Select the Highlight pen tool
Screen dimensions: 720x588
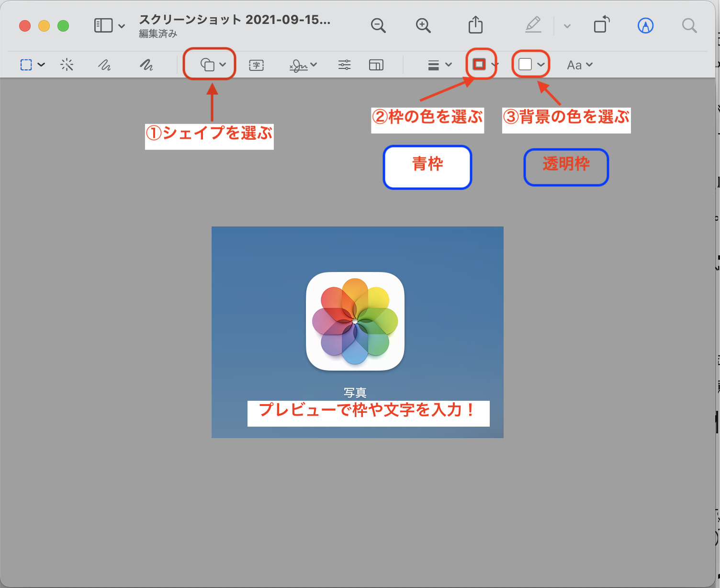[533, 25]
